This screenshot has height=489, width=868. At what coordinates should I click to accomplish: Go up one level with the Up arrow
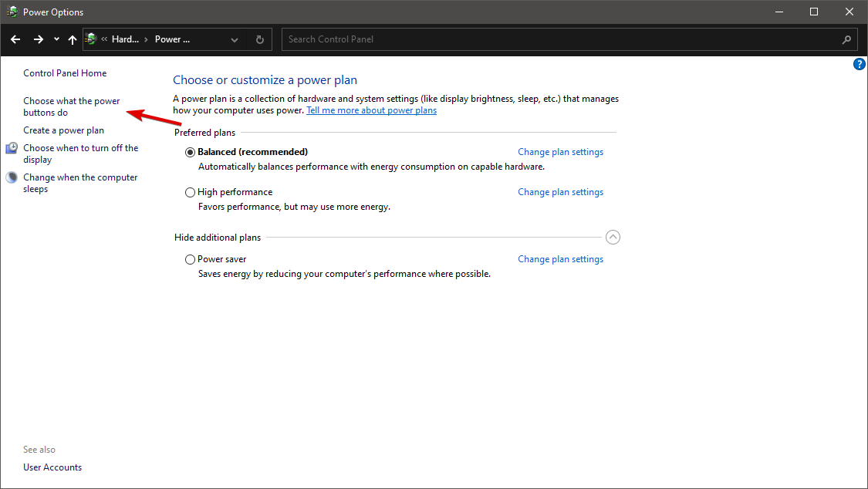tap(73, 39)
